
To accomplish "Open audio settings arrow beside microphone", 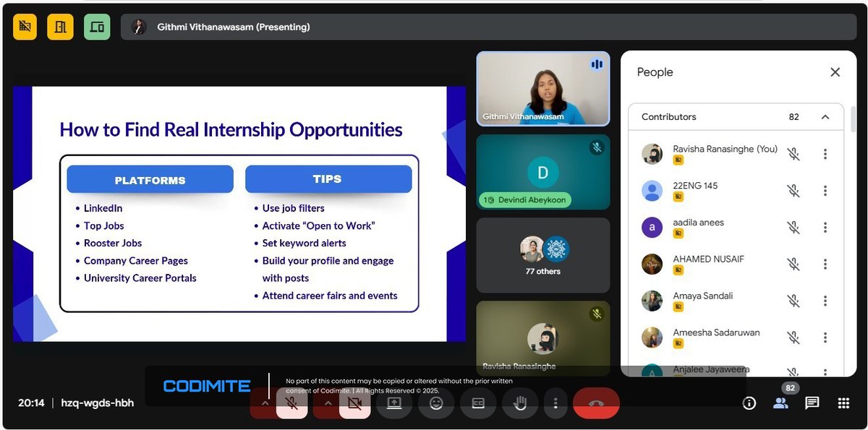I will (264, 403).
